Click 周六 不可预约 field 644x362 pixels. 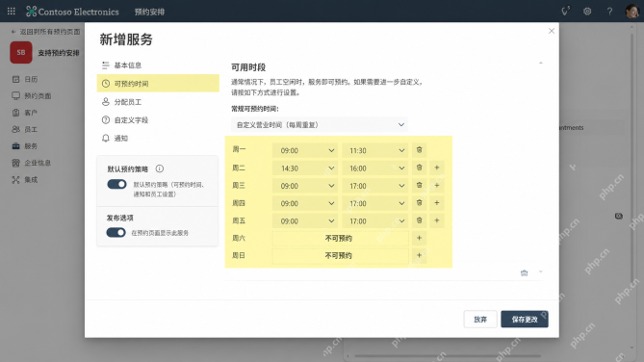tap(340, 239)
